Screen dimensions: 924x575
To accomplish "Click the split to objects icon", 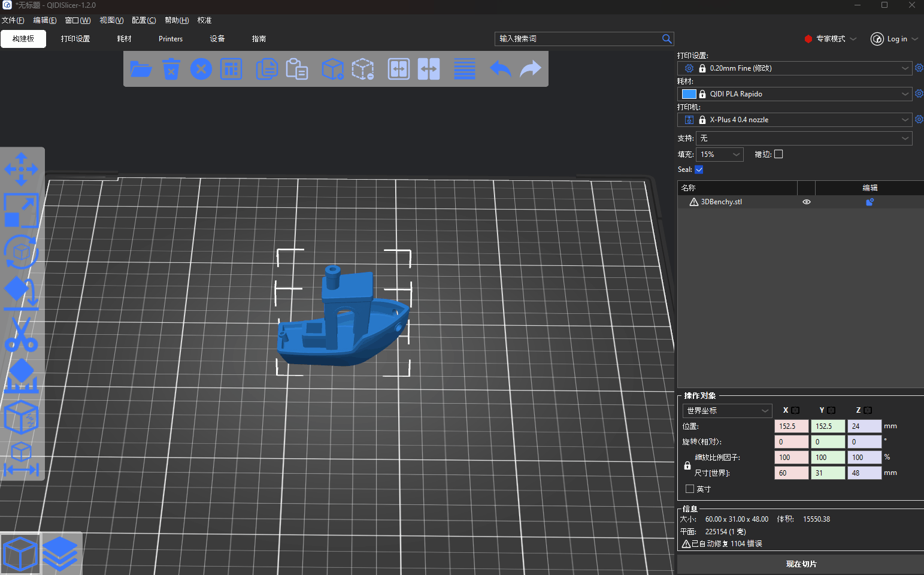I will click(x=399, y=69).
